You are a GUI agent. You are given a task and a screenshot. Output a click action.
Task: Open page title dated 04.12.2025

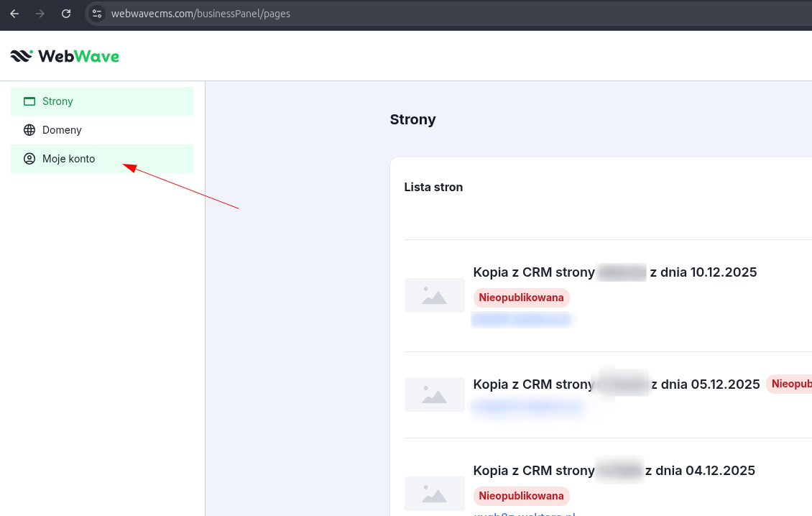(x=614, y=471)
